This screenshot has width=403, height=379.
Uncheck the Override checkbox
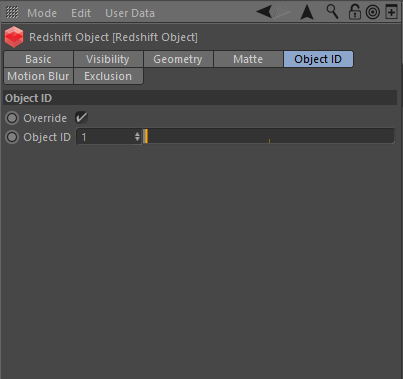point(81,117)
